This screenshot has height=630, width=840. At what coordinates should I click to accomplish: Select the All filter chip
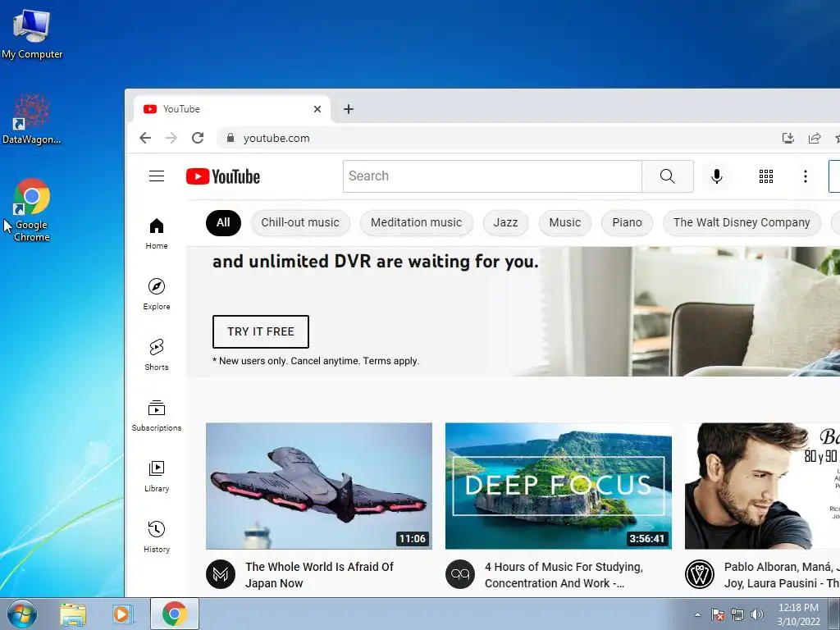[x=223, y=223]
